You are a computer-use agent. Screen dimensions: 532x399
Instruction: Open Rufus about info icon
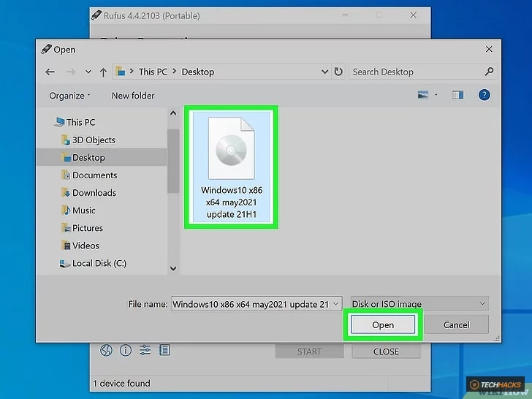(126, 350)
